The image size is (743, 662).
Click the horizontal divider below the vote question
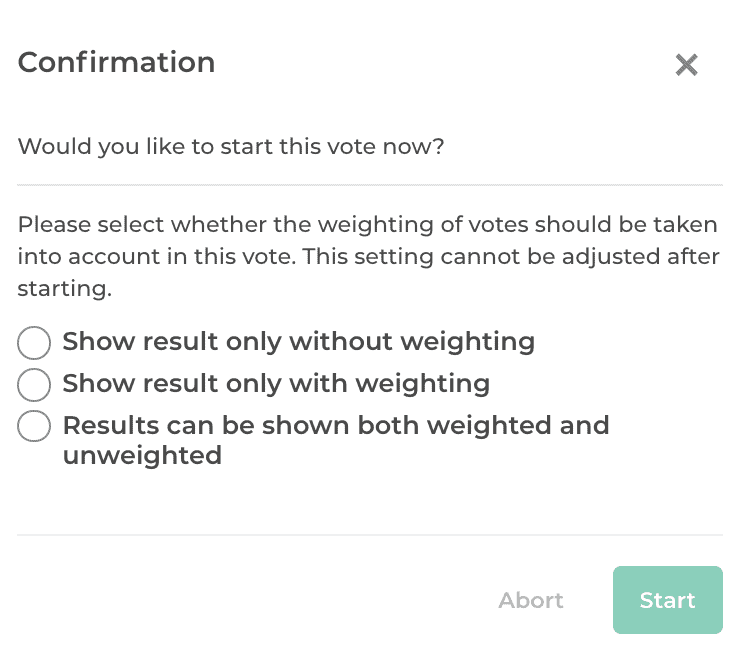pyautogui.click(x=370, y=185)
